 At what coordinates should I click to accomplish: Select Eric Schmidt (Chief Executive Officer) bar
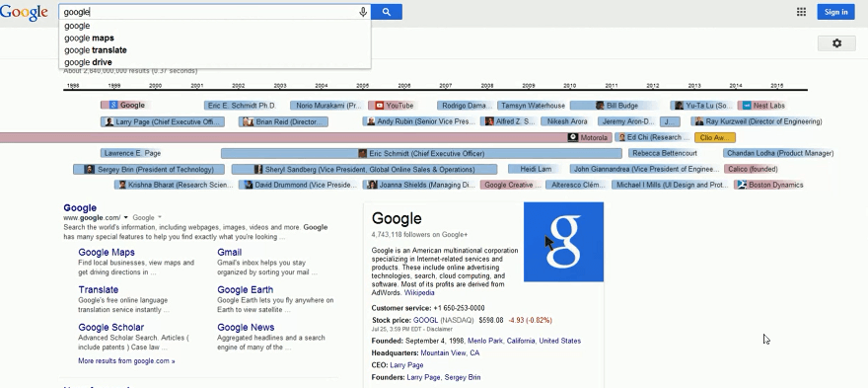click(421, 154)
